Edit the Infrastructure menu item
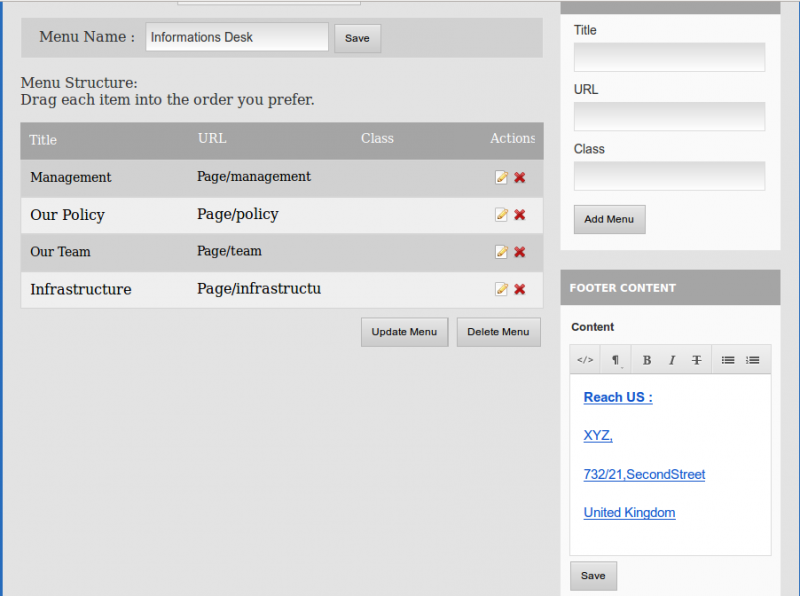The image size is (800, 596). (x=501, y=289)
